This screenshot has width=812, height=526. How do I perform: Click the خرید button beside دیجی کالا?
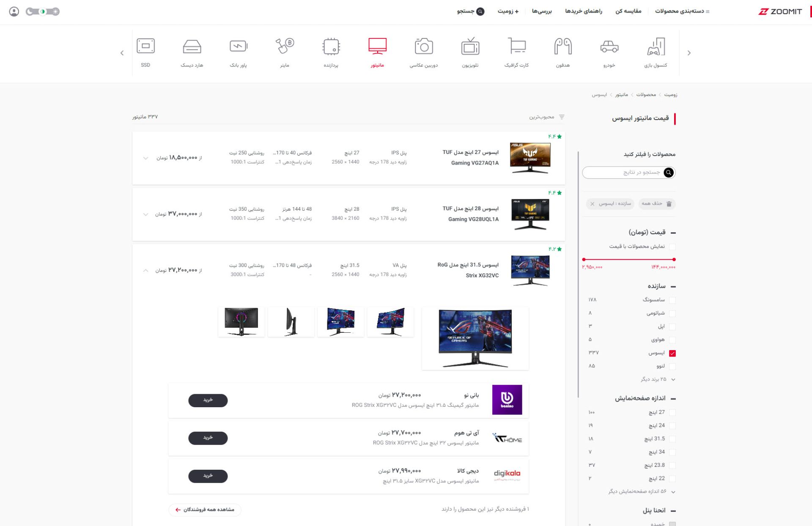[208, 476]
